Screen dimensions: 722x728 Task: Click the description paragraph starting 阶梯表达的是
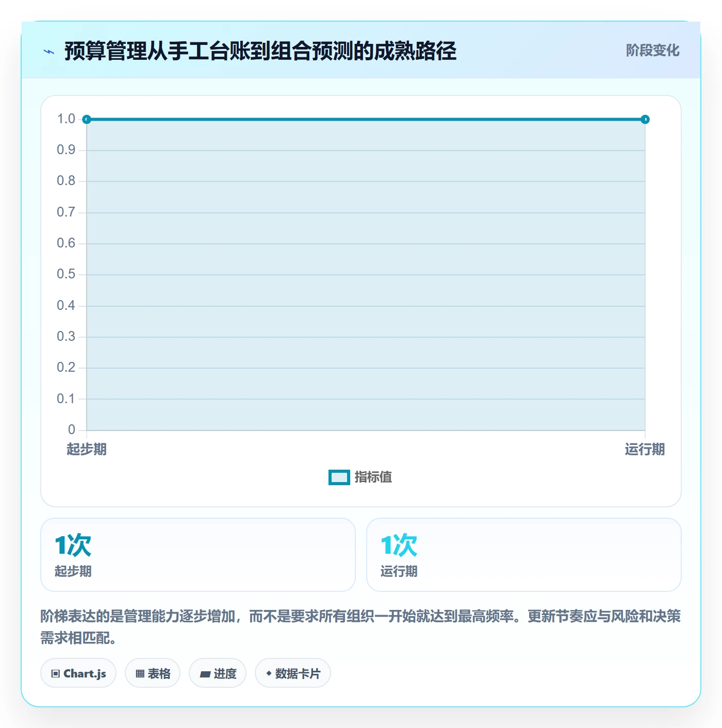[x=360, y=627]
